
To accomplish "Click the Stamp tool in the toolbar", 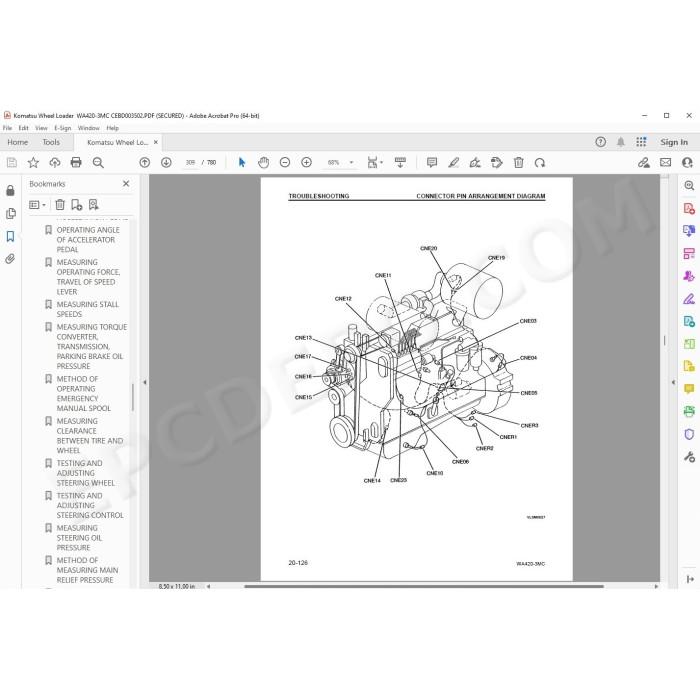I will pos(496,162).
